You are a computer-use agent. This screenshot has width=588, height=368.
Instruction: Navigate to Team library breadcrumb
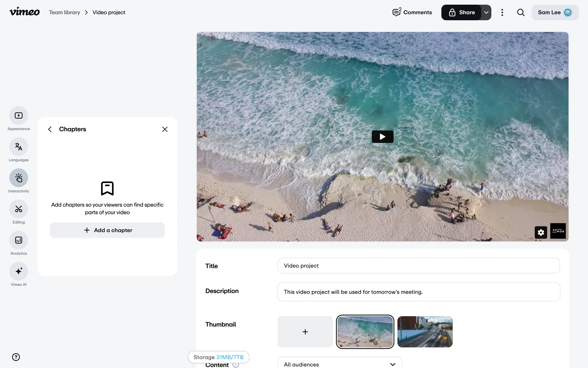click(65, 13)
